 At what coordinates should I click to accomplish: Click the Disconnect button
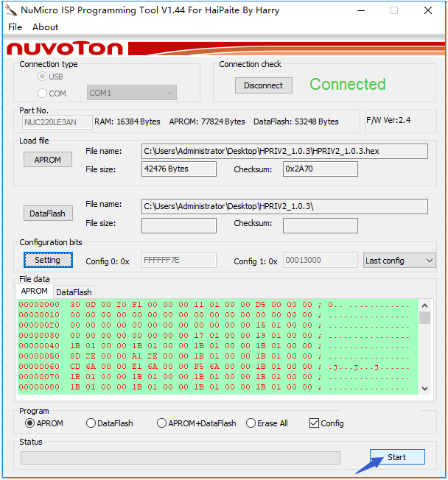click(264, 85)
